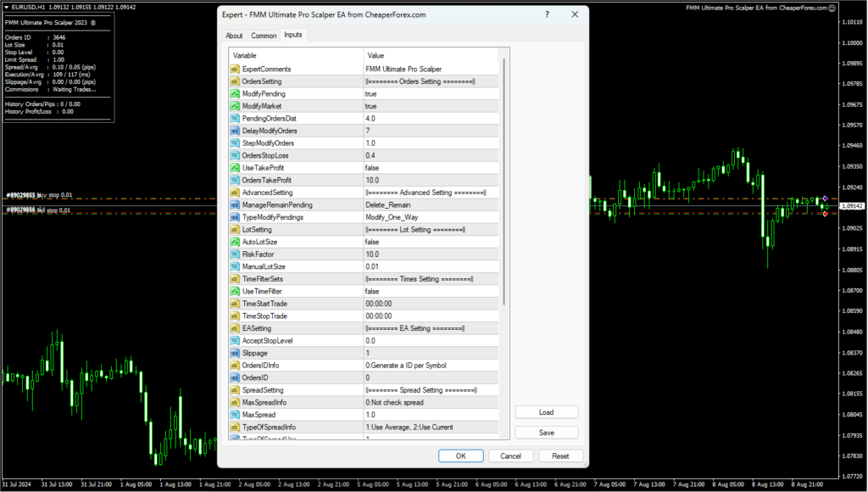The width and height of the screenshot is (868, 492).
Task: Click the Load button to load preset
Action: (x=546, y=411)
